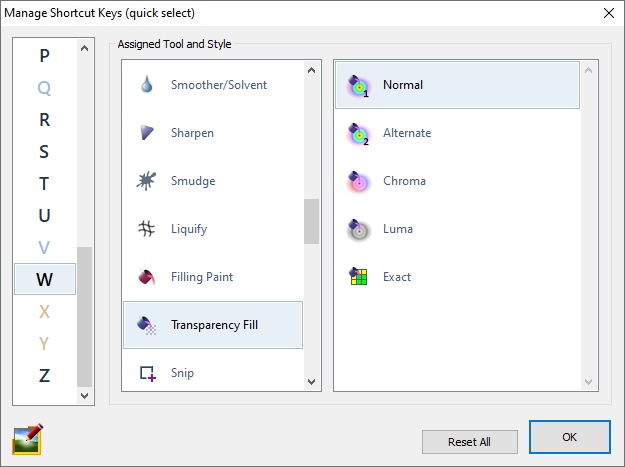Select shortcut key letter Z

pyautogui.click(x=44, y=376)
